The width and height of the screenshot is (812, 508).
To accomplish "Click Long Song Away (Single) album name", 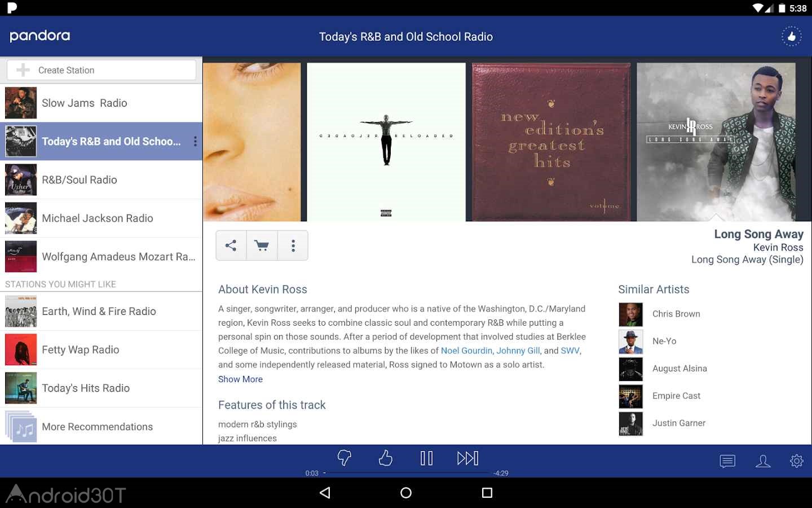I will (x=747, y=260).
